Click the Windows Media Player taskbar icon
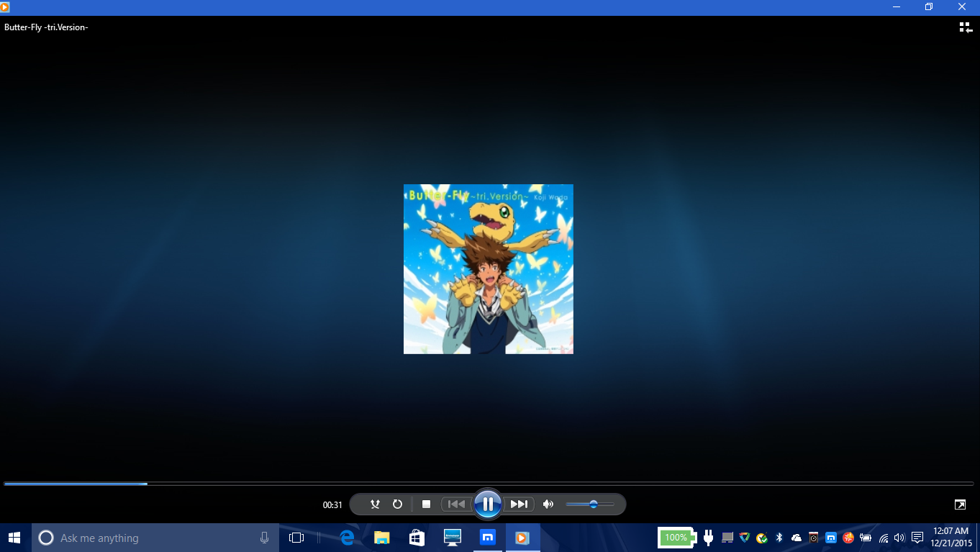 point(522,538)
